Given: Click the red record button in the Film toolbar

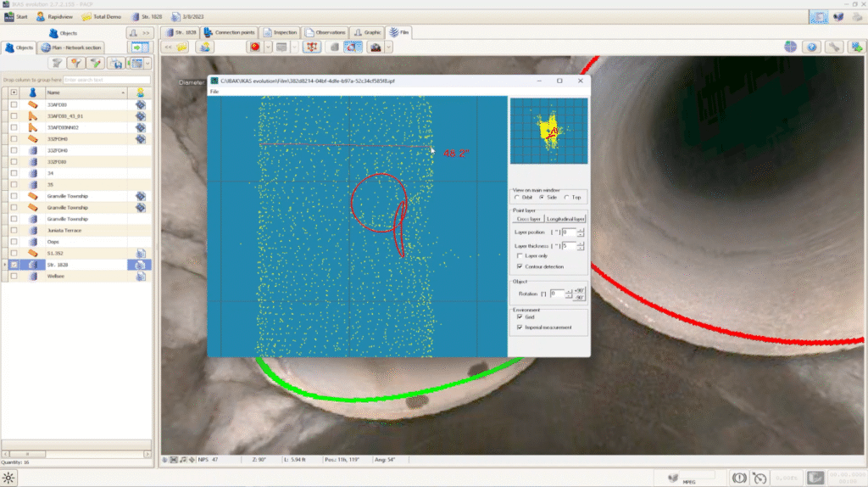Looking at the screenshot, I should (x=255, y=48).
